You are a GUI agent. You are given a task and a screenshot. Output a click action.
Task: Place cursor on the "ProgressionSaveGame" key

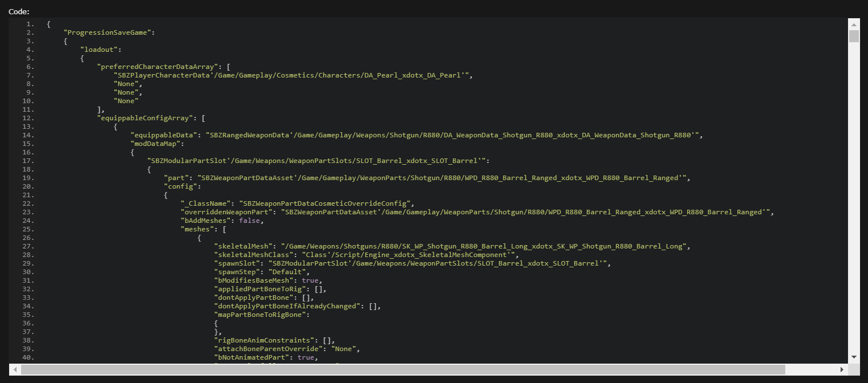click(107, 32)
